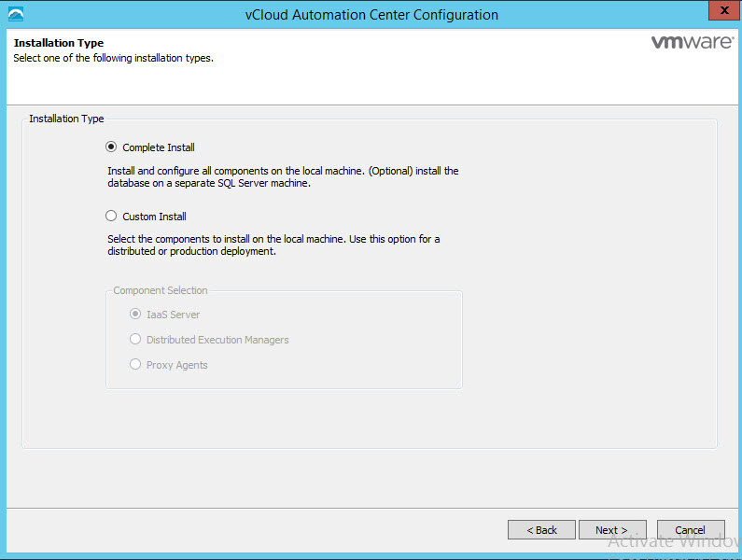Viewport: 742px width, 560px height.
Task: Click the window title bar text
Action: (371, 15)
